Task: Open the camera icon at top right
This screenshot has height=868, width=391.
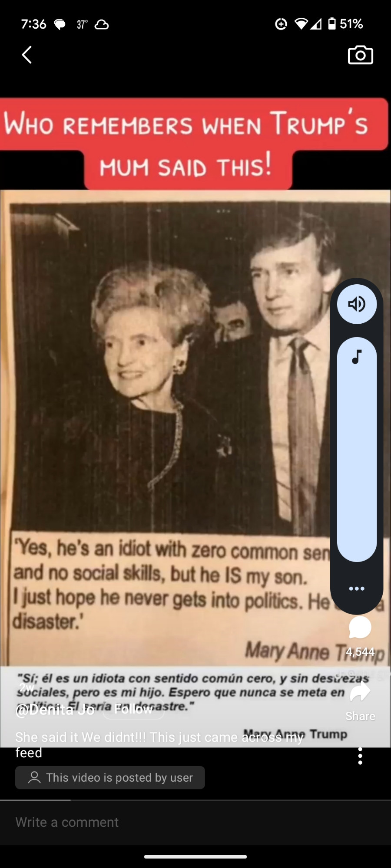Action: [360, 55]
